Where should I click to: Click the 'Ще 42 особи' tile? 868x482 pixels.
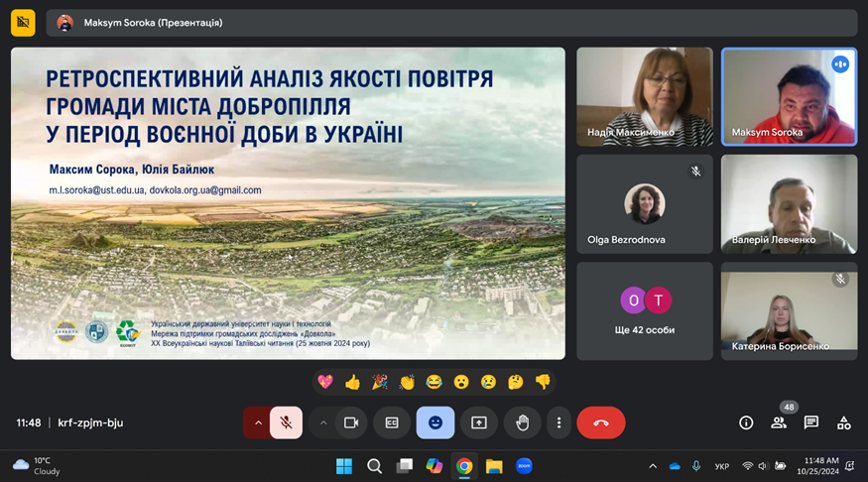pos(645,310)
